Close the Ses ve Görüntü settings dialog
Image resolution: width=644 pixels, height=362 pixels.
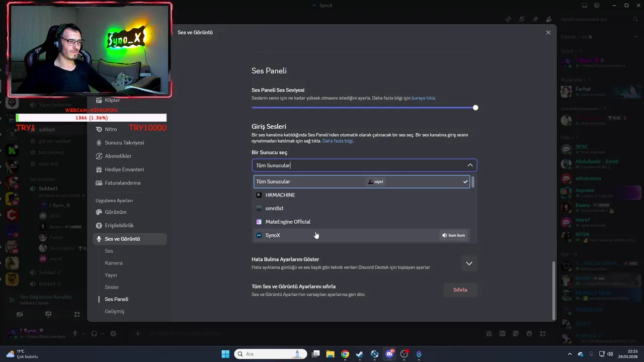548,32
